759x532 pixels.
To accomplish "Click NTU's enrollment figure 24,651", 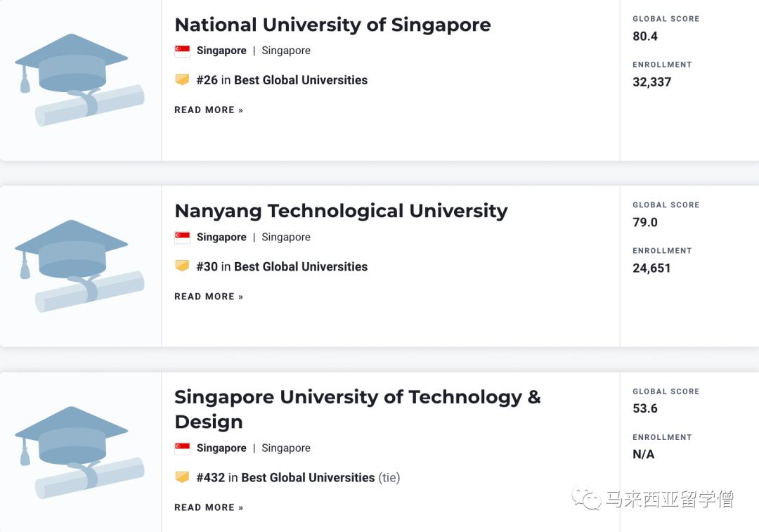I will click(652, 268).
